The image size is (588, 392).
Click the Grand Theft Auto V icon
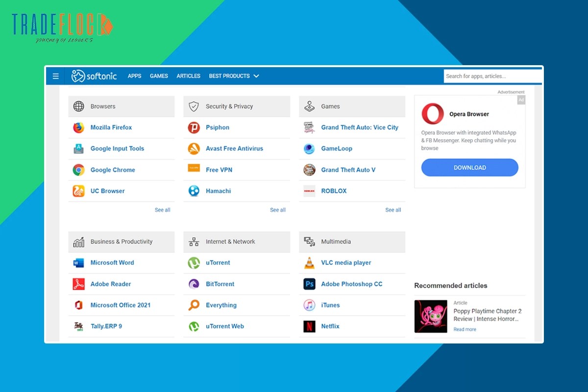[x=309, y=170]
